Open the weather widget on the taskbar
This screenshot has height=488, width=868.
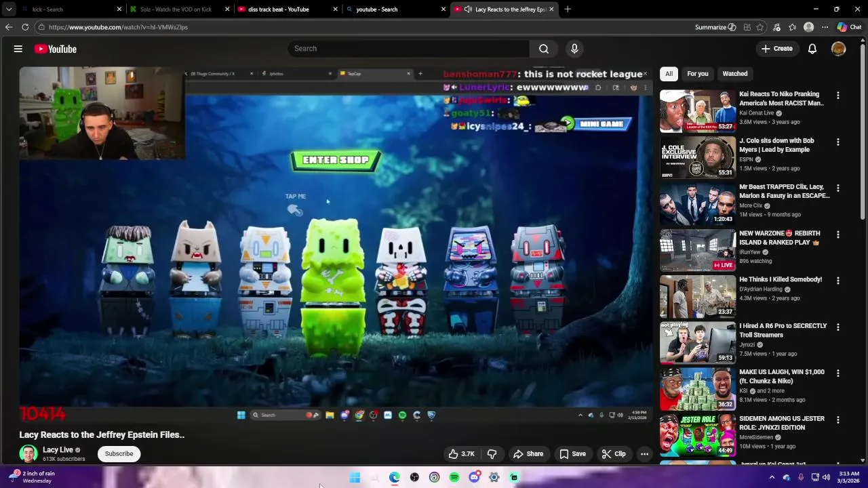point(33,477)
